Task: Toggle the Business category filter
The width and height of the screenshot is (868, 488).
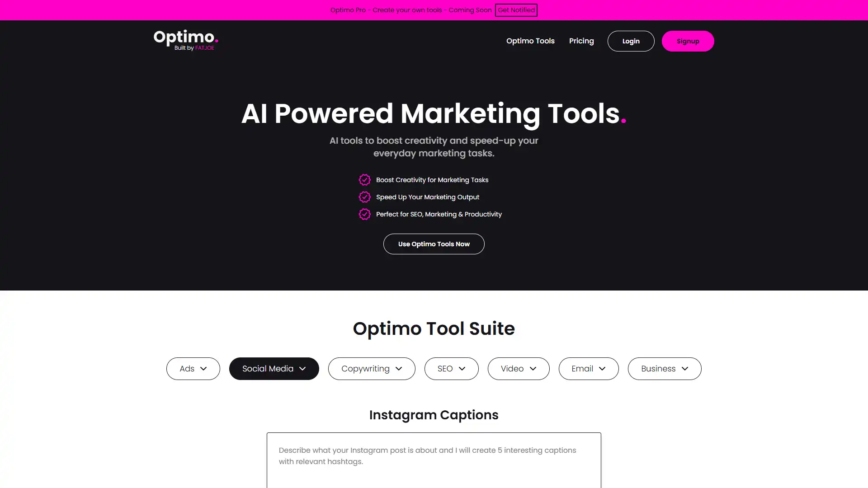Action: [x=664, y=368]
